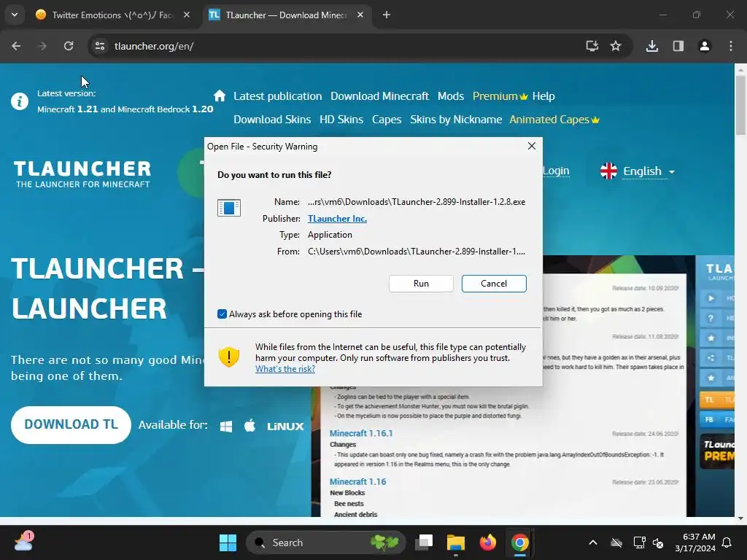Image resolution: width=747 pixels, height=560 pixels.
Task: Click the UK flag icon
Action: 608,171
